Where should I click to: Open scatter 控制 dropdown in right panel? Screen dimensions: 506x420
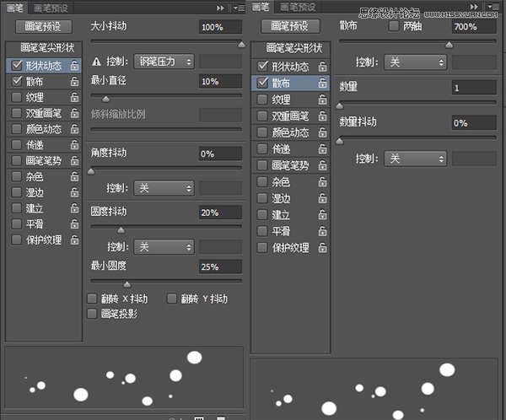coord(415,62)
